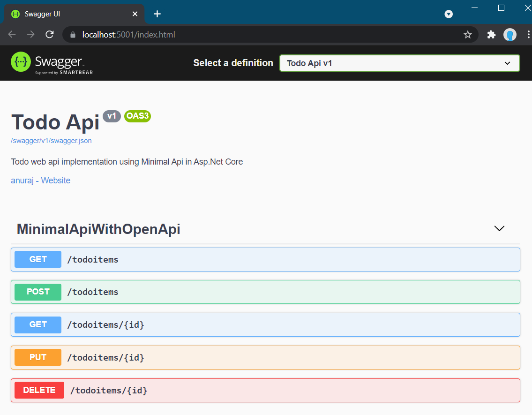Image resolution: width=532 pixels, height=415 pixels.
Task: Open the user profile avatar
Action: (510, 35)
